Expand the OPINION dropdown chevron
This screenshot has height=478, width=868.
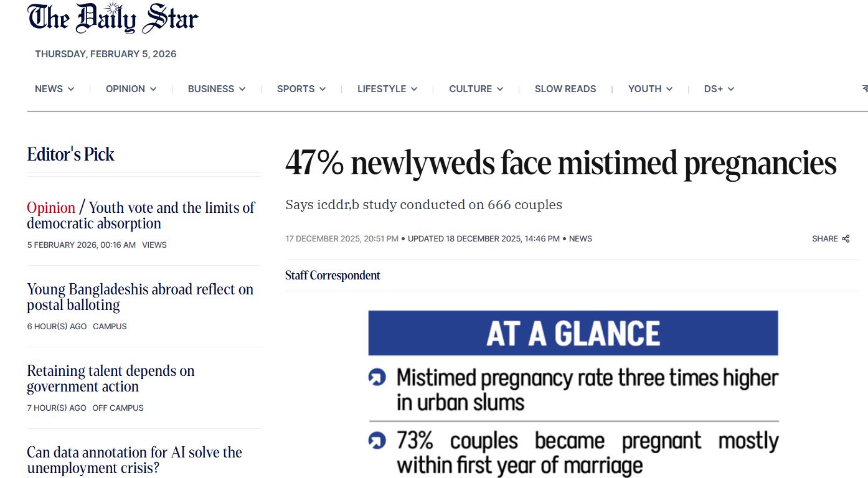(x=153, y=89)
